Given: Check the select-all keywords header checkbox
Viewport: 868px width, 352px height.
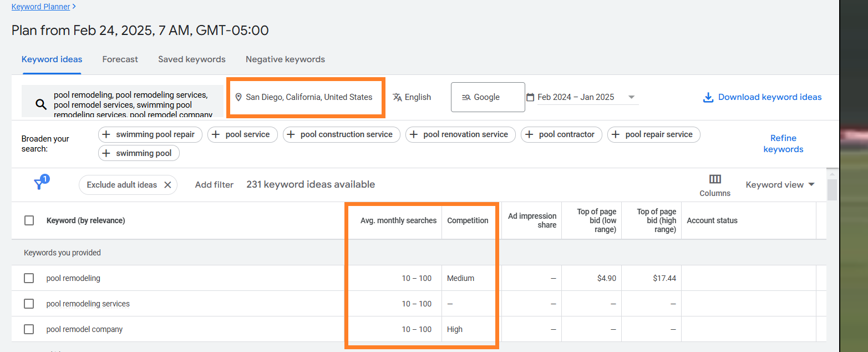Looking at the screenshot, I should [x=29, y=220].
